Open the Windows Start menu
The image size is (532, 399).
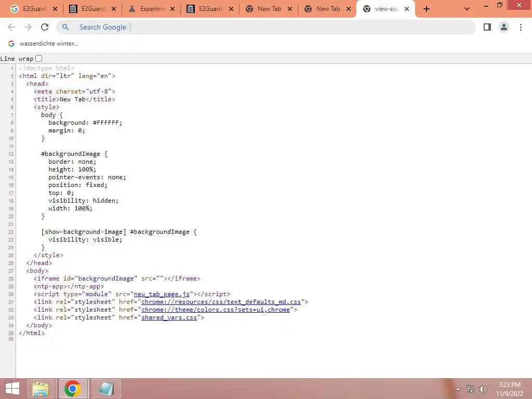coord(12,389)
